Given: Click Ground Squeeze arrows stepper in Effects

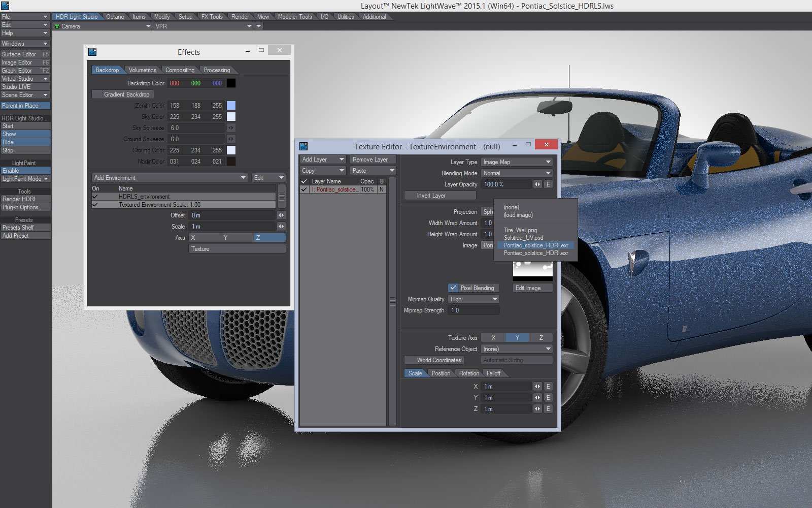Looking at the screenshot, I should [x=231, y=139].
